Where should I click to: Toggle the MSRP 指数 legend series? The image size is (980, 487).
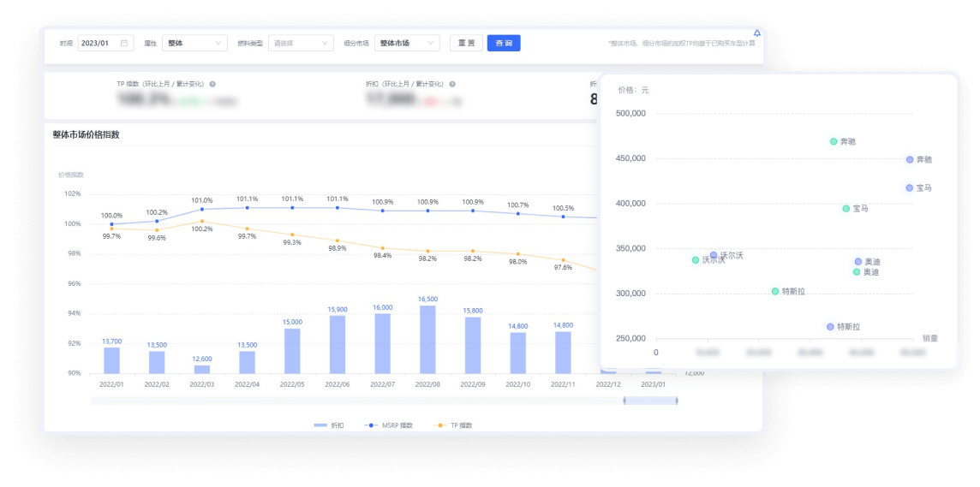(388, 425)
